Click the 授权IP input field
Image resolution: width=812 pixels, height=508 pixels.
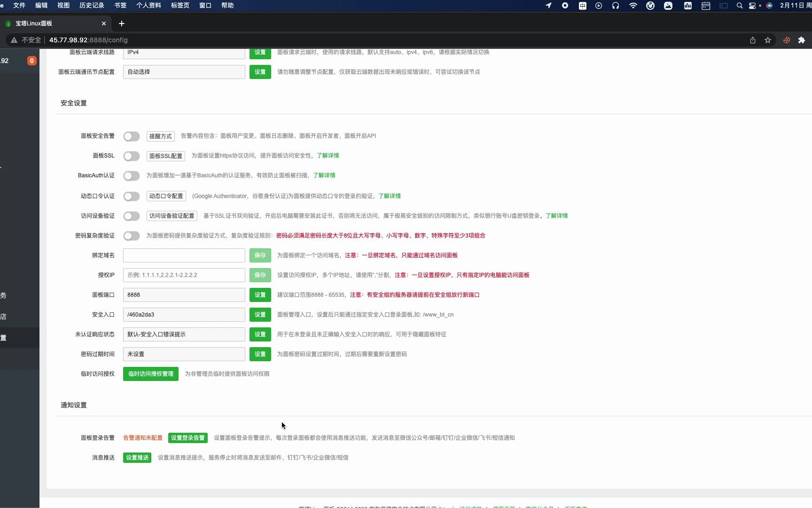coord(184,275)
